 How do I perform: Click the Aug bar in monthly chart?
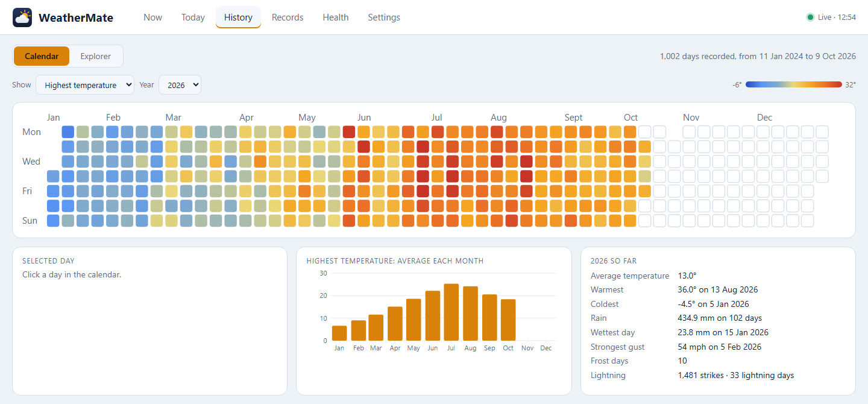[x=470, y=314]
